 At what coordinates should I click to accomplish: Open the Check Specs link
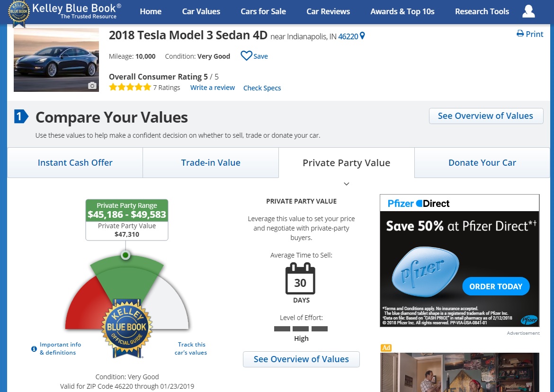[262, 88]
